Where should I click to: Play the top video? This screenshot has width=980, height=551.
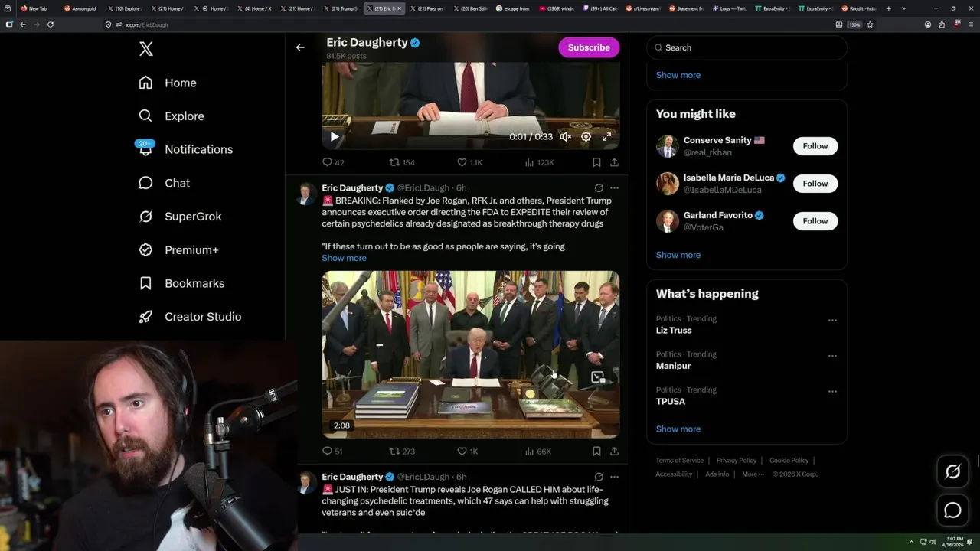click(335, 137)
